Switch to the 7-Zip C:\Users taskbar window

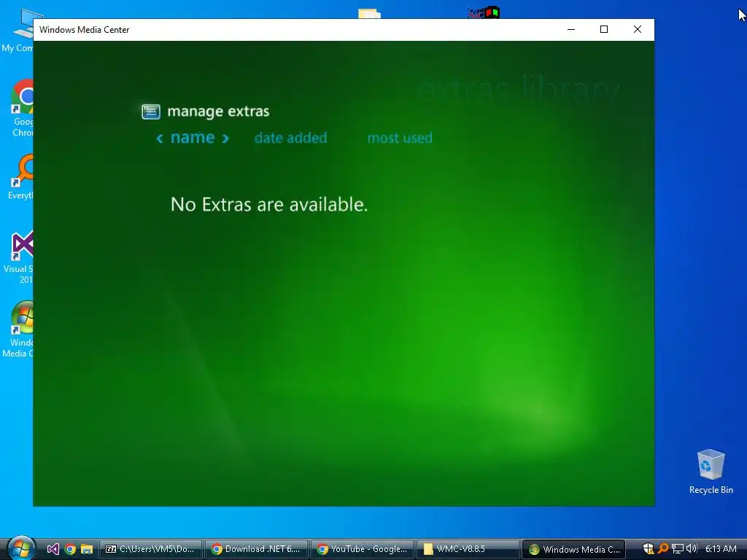click(x=150, y=549)
